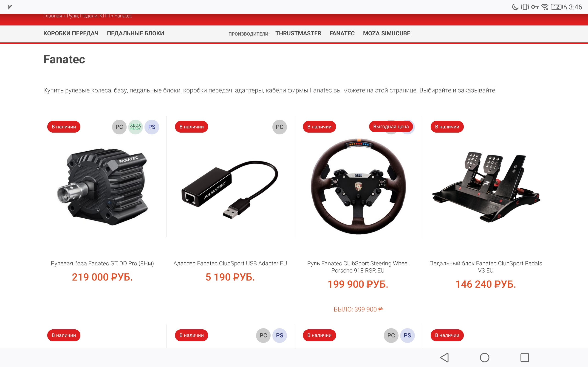
Task: Open Рулевая база Fanatec GT DD Pro title
Action: tap(102, 263)
